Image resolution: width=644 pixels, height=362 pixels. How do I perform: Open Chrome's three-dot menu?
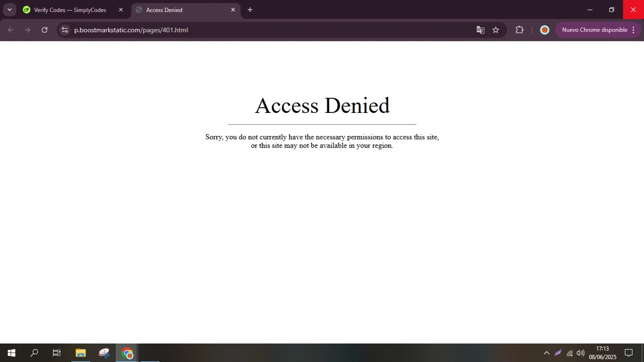[x=634, y=30]
